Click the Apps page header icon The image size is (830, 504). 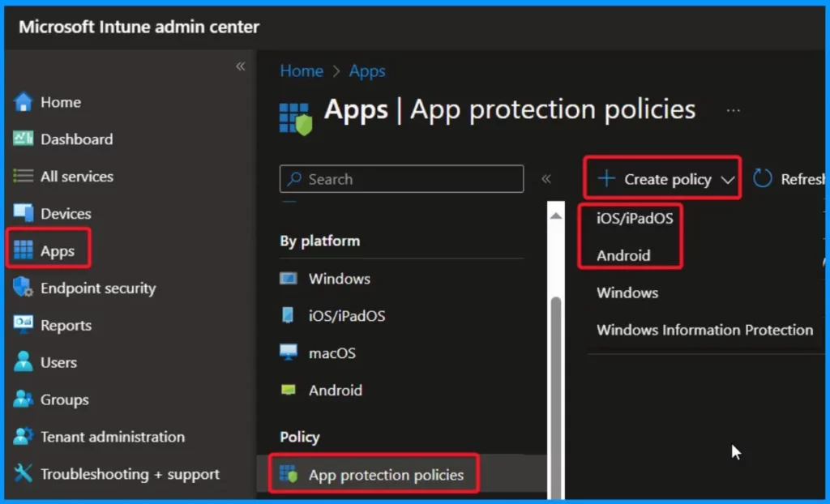pos(296,119)
